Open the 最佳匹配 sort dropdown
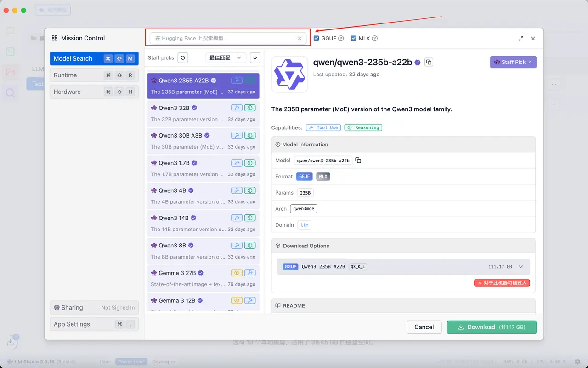This screenshot has width=588, height=368. 226,58
